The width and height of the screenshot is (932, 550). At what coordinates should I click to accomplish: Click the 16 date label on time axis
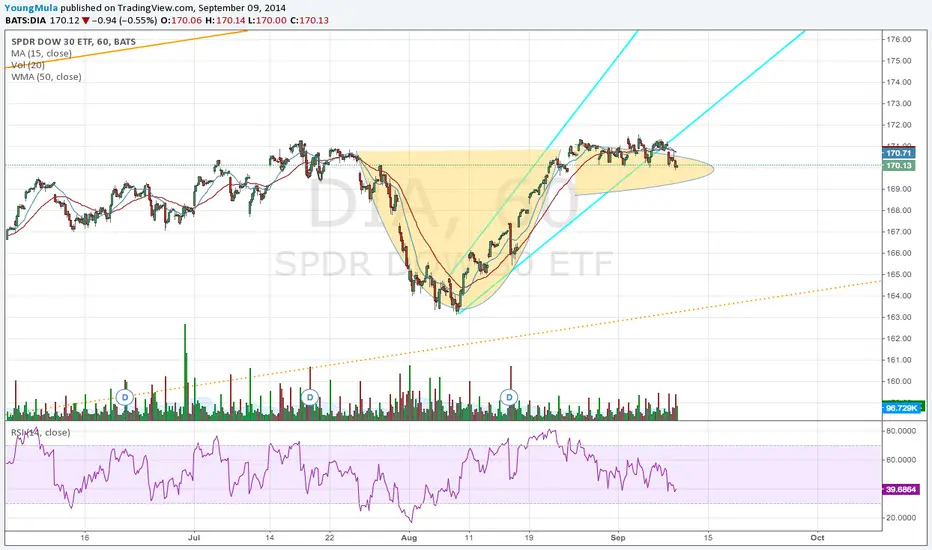(85, 538)
